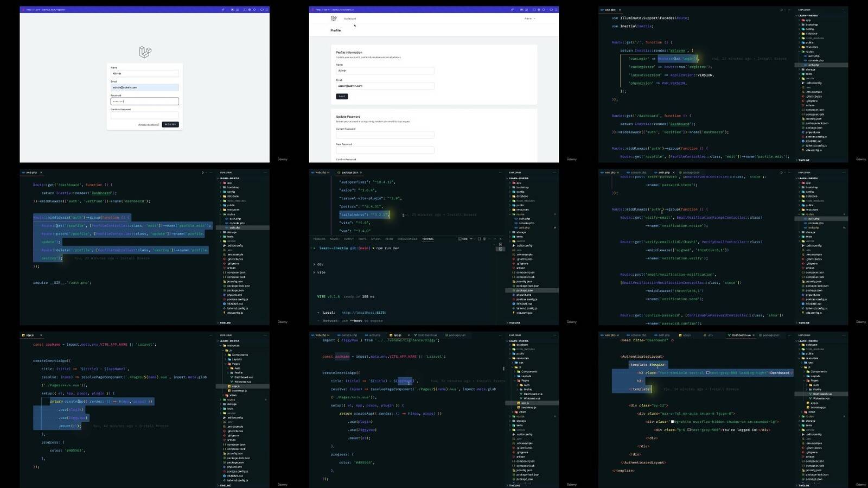The width and height of the screenshot is (868, 488).
Task: Click the Current Password field on the Profile page
Action: pos(385,135)
